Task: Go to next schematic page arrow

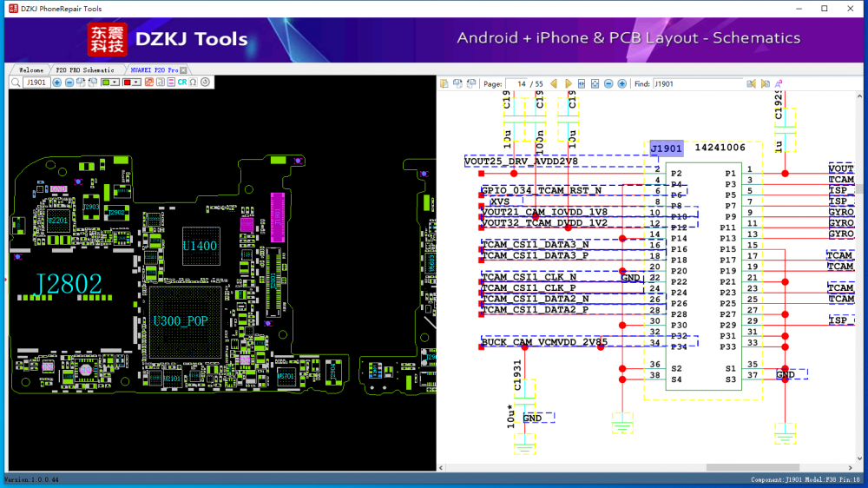Action: pyautogui.click(x=569, y=83)
